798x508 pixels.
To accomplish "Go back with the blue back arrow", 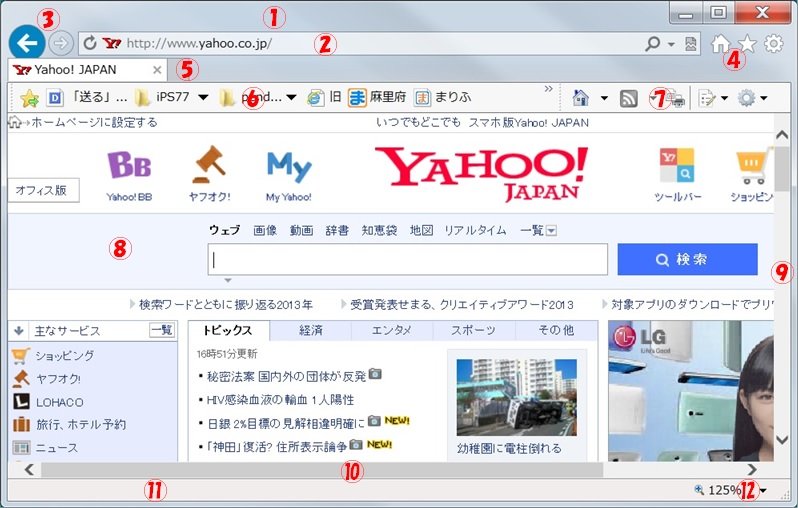I will pos(27,43).
